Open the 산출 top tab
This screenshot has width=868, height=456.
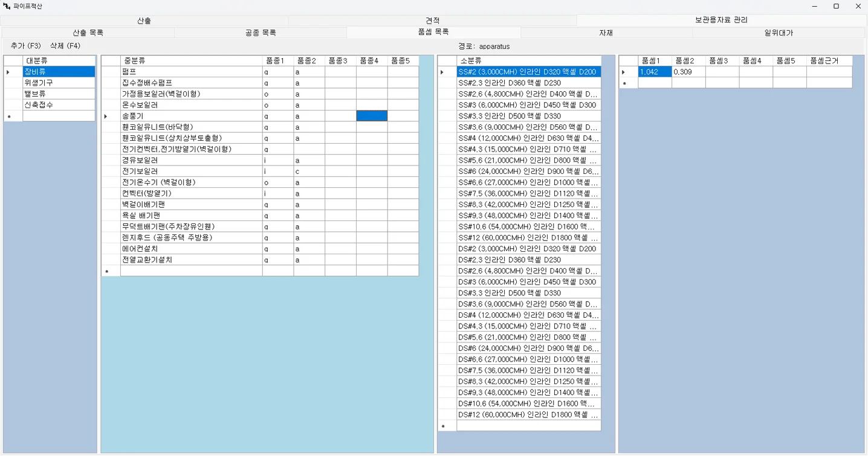(x=144, y=21)
